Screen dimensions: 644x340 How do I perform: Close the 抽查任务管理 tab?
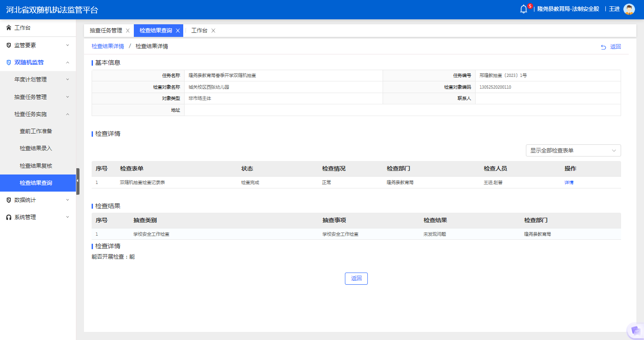pos(128,31)
